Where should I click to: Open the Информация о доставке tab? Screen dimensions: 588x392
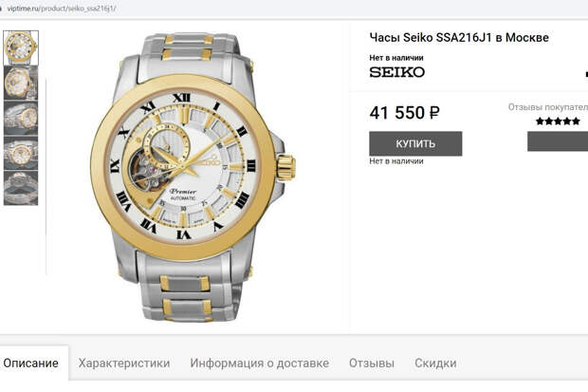tap(260, 364)
